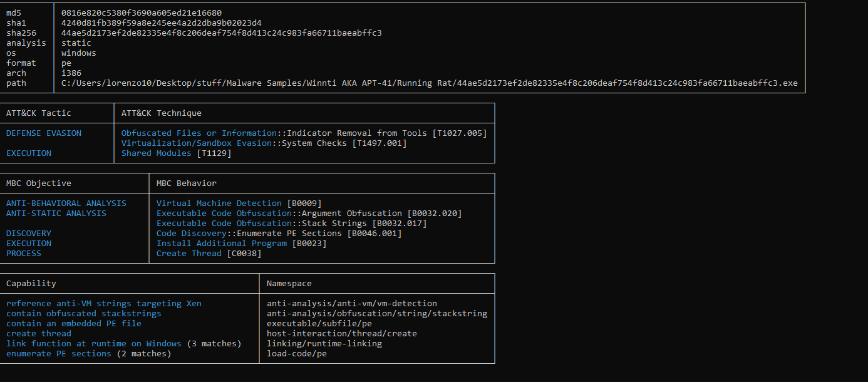The image size is (868, 382).
Task: Click ANTI-STATIC ANALYSIS objective
Action: 56,214
